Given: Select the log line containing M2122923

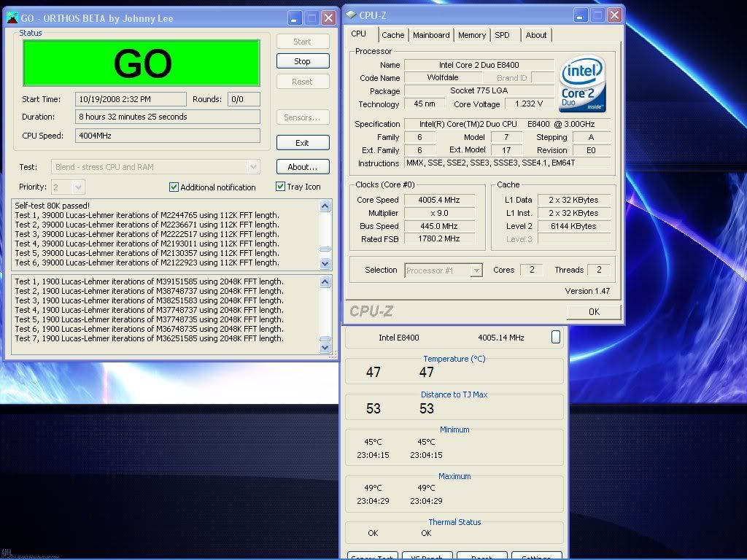Looking at the screenshot, I should coord(147,262).
